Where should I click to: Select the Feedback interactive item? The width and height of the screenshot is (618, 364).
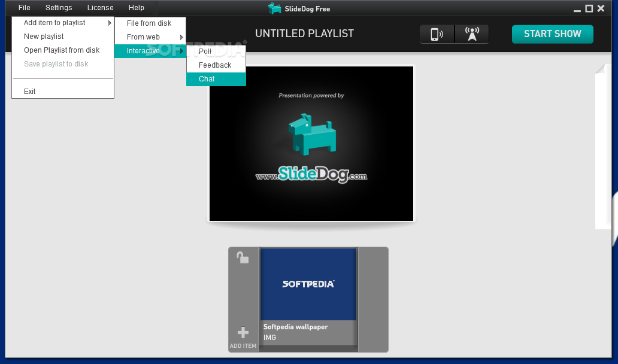(x=216, y=65)
